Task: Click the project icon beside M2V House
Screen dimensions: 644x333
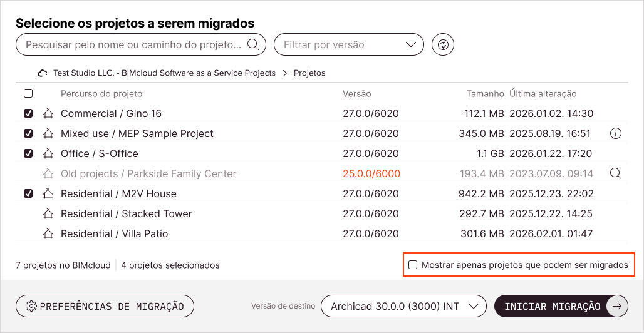Action: pyautogui.click(x=48, y=194)
